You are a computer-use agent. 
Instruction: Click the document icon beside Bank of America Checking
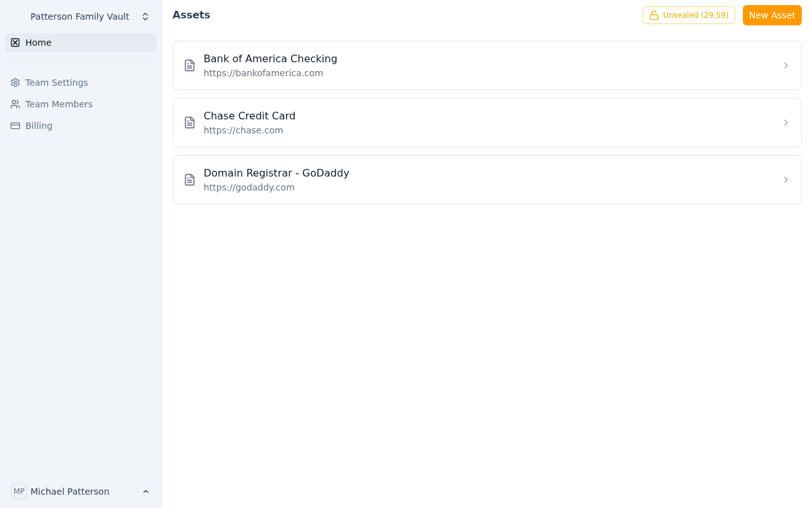point(190,65)
